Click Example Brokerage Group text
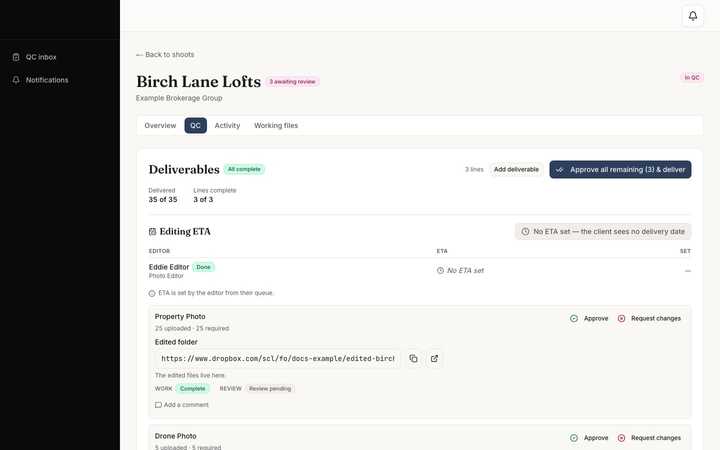This screenshot has height=450, width=720. pyautogui.click(x=179, y=98)
